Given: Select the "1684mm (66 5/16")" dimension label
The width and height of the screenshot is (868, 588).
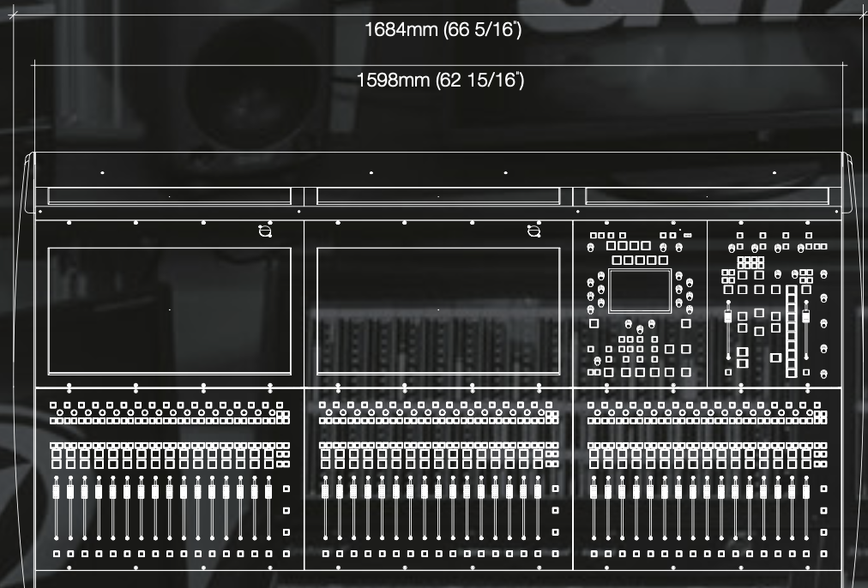Looking at the screenshot, I should point(443,29).
